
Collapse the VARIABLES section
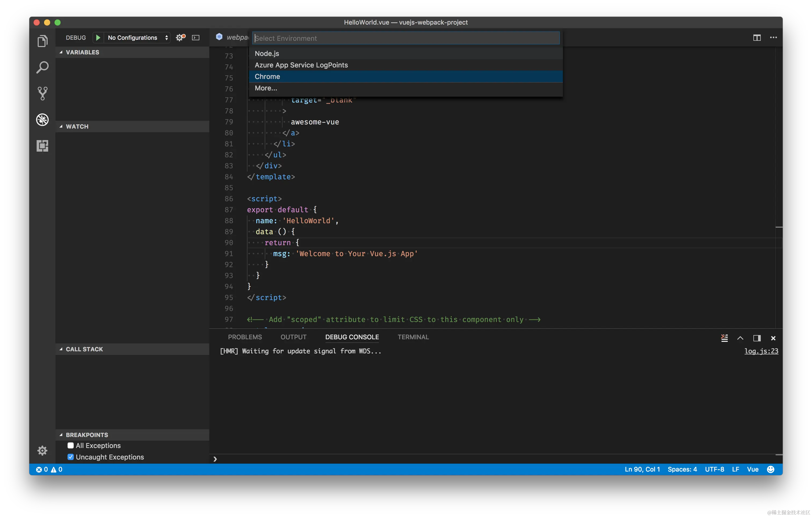coord(82,52)
